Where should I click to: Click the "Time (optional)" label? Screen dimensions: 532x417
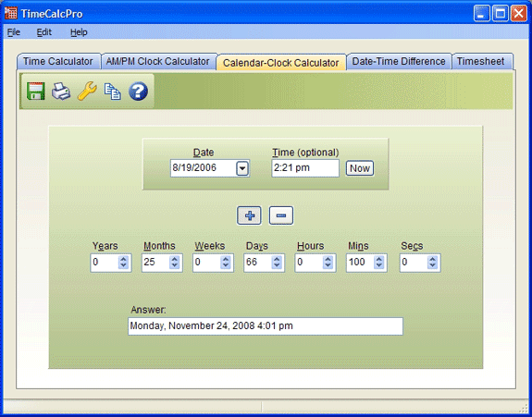(305, 153)
